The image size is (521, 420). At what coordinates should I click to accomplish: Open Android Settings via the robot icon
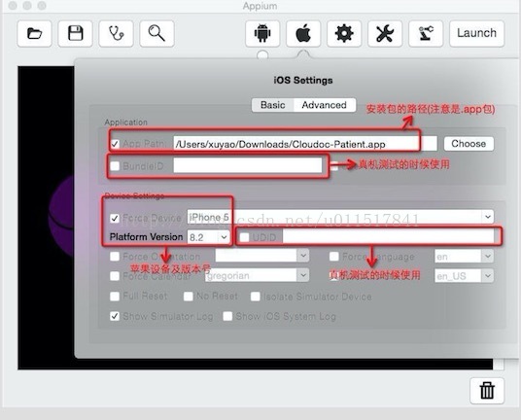(x=262, y=33)
